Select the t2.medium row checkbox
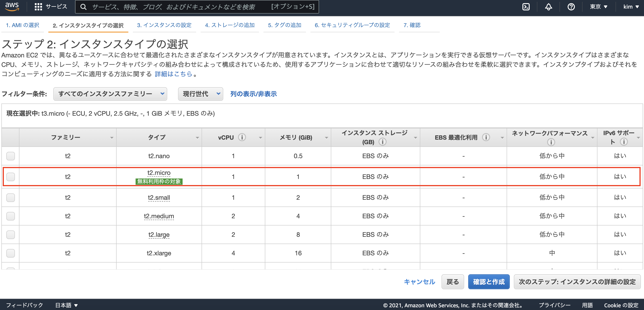Viewport: 644px width, 310px height. [10, 216]
